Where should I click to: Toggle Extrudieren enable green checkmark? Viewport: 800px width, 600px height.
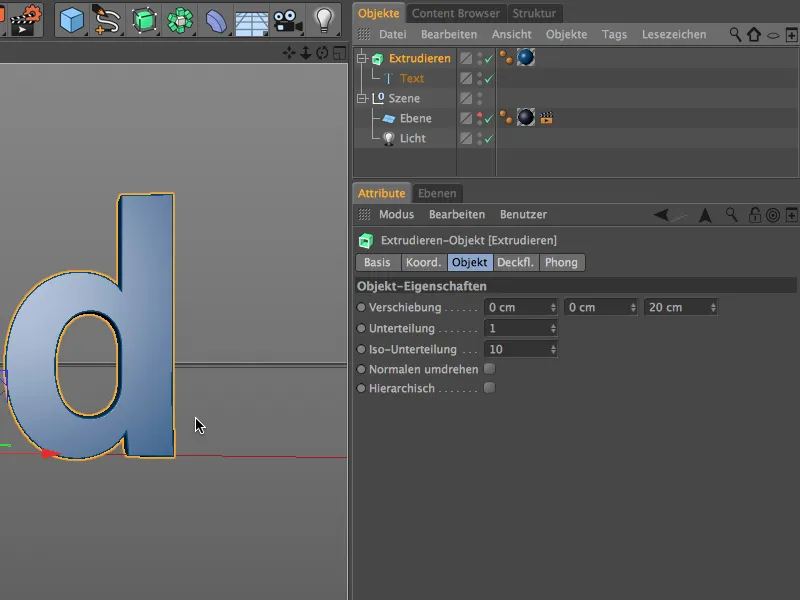[489, 59]
